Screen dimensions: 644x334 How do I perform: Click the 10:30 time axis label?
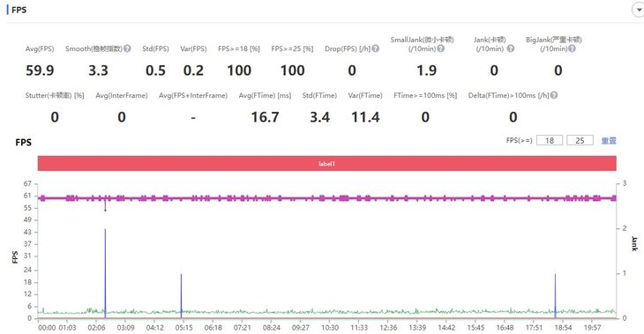(330, 328)
